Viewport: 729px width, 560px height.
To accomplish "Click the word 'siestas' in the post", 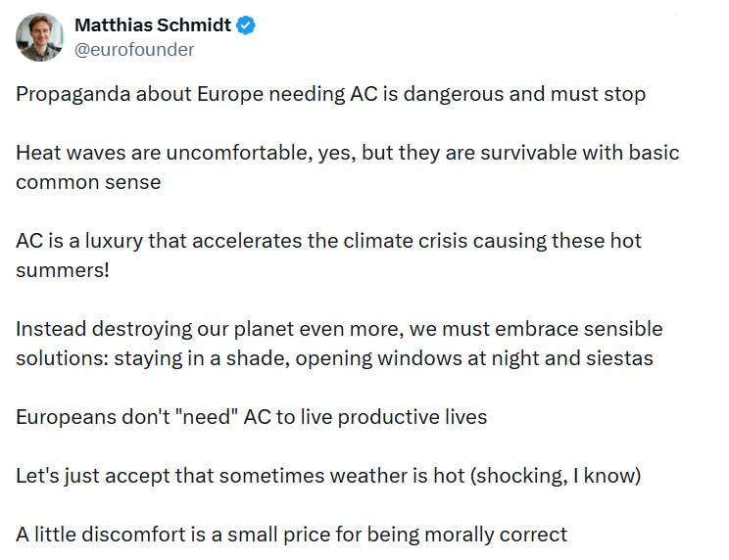I will point(619,358).
